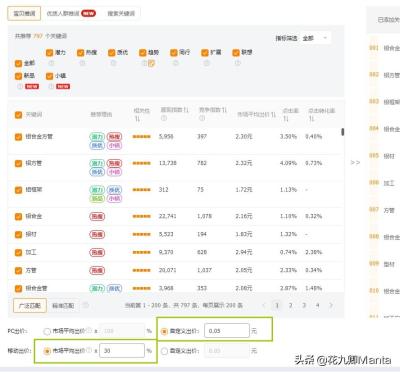The height and width of the screenshot is (374, 400).
Task: Uncheck the 热搜 filter checkbox
Action: pyautogui.click(x=80, y=53)
